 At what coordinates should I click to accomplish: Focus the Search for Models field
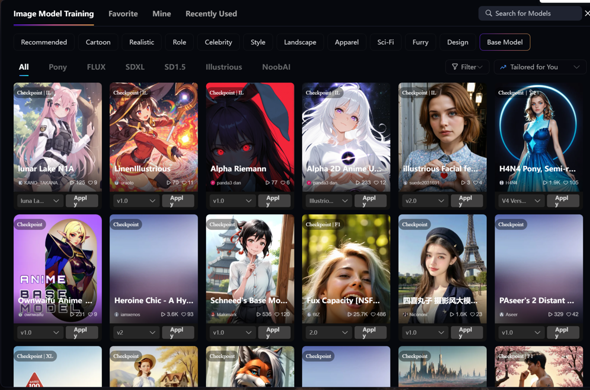click(x=530, y=14)
